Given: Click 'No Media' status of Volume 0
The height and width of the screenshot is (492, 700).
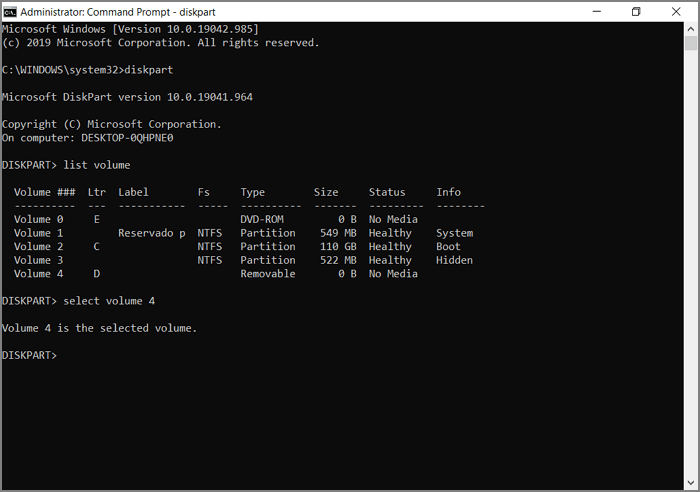Looking at the screenshot, I should (393, 219).
